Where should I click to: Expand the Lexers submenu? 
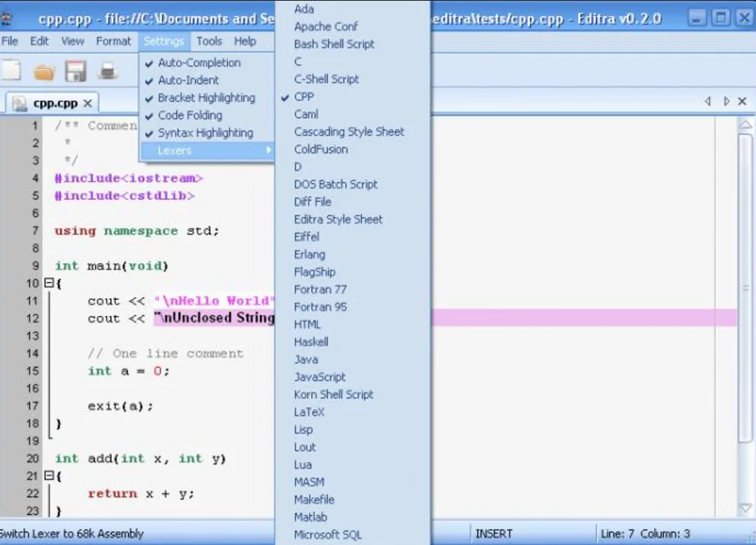tap(207, 151)
